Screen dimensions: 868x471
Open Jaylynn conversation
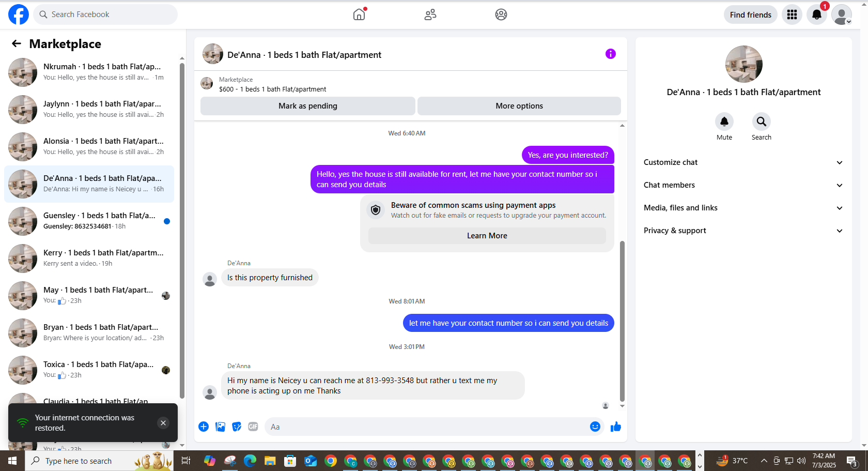pos(89,110)
